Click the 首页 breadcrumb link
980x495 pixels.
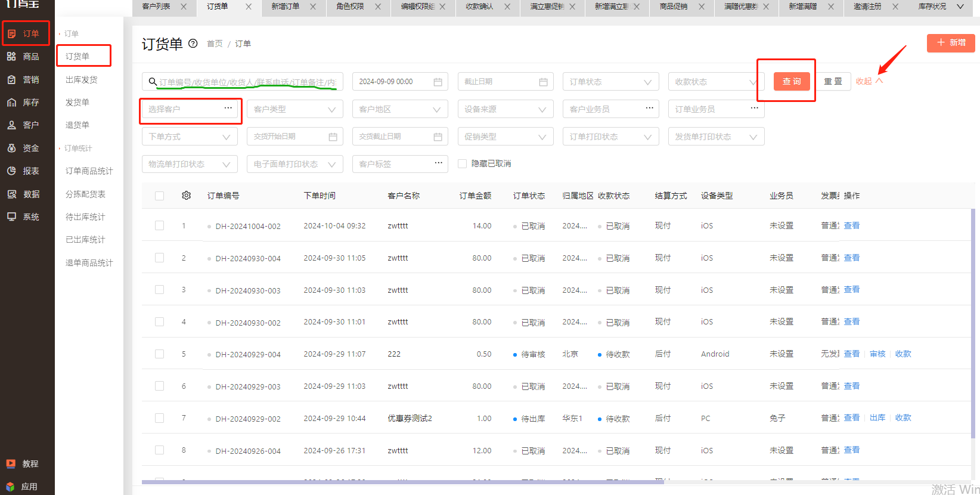(x=215, y=44)
